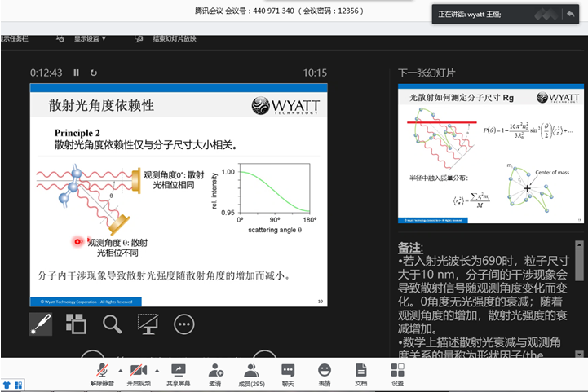Open more slideshow options ellipsis

coord(184,324)
